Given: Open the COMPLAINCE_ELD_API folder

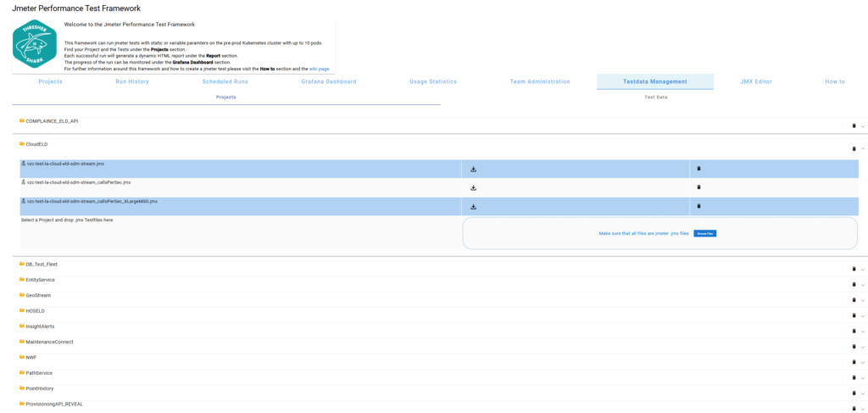Looking at the screenshot, I should (48, 120).
